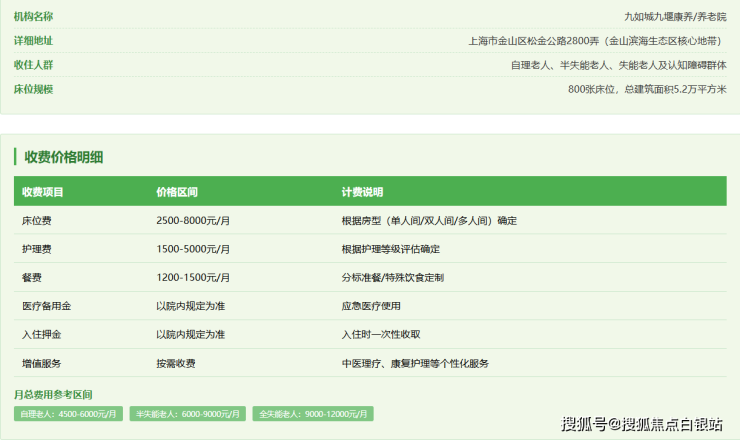Select the note 分标准餐/特殊饮食定制

393,278
